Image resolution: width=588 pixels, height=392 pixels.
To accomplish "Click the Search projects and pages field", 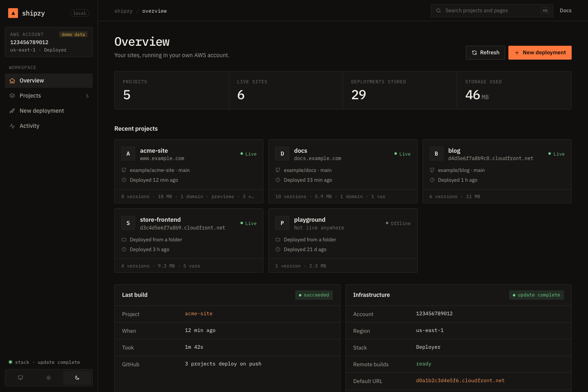I will pyautogui.click(x=492, y=11).
